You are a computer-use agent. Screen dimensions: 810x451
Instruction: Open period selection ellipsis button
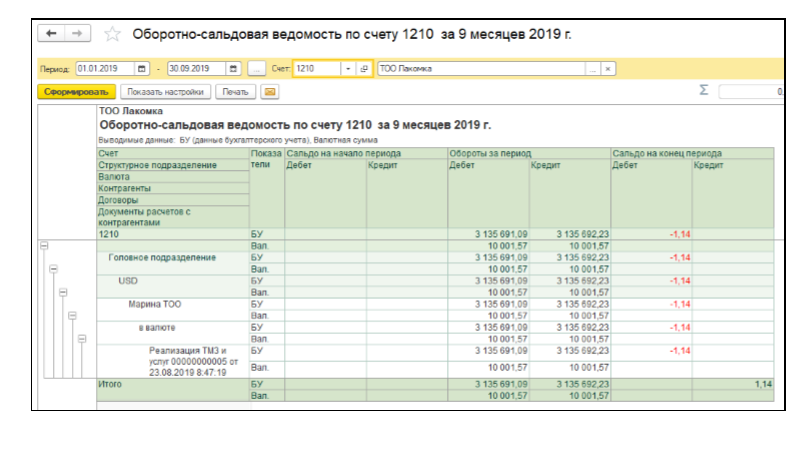coord(256,69)
